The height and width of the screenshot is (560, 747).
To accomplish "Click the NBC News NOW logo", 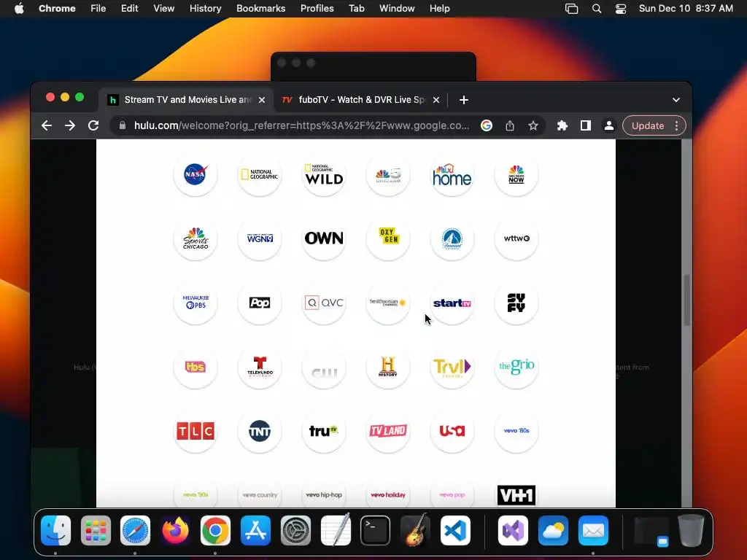I will pos(516,175).
